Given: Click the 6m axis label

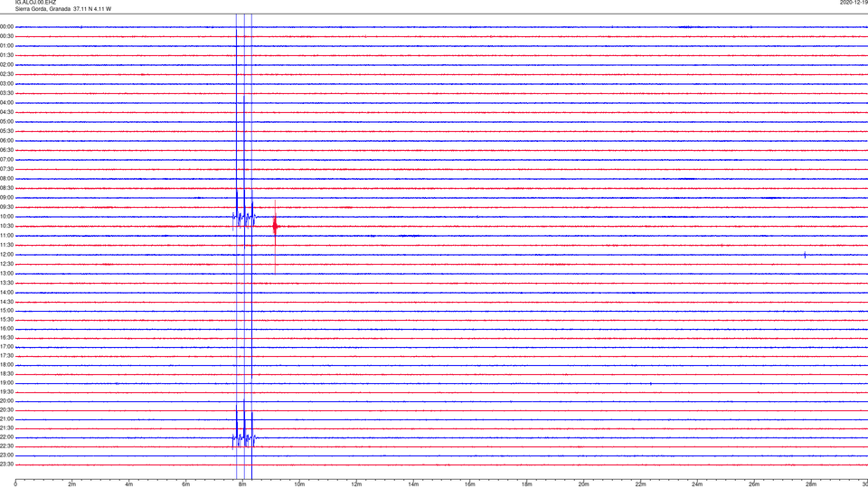Looking at the screenshot, I should coord(185,484).
